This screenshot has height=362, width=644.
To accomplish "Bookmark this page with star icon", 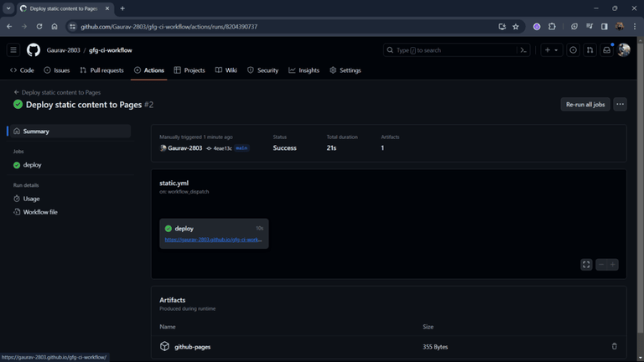I will [x=516, y=27].
